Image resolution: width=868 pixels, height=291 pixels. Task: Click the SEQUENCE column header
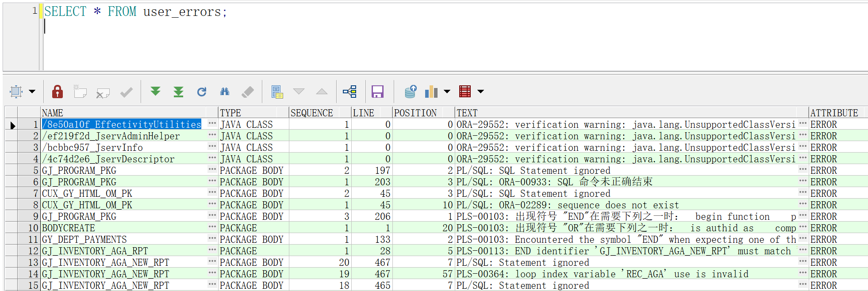click(311, 113)
